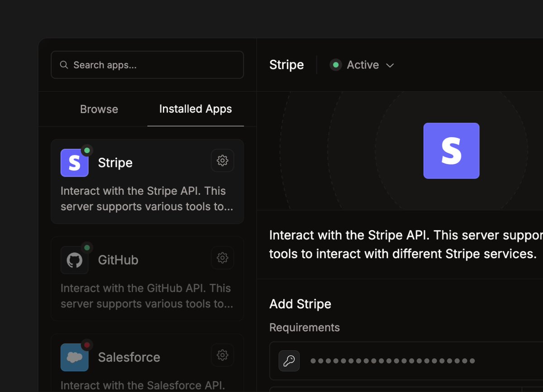The width and height of the screenshot is (543, 392).
Task: Expand the Active status chevron
Action: (x=390, y=66)
